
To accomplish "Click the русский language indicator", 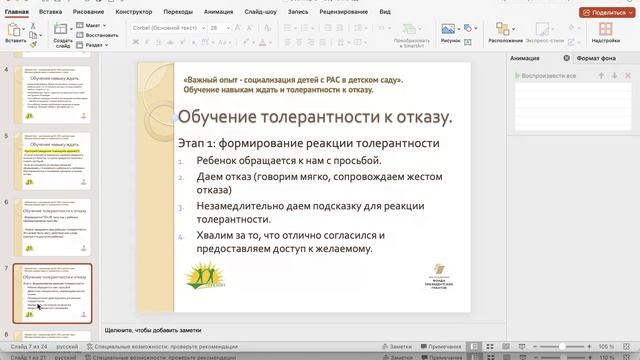I will click(x=67, y=347).
